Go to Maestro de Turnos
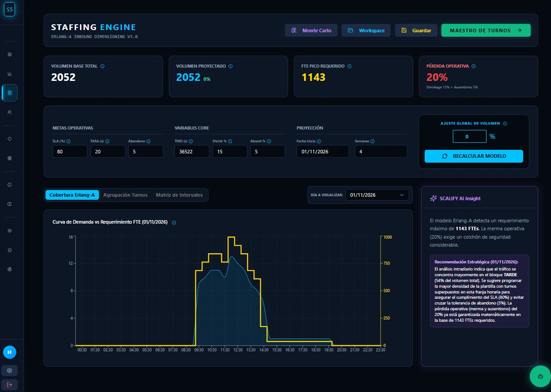The height and width of the screenshot is (392, 551). (x=486, y=30)
